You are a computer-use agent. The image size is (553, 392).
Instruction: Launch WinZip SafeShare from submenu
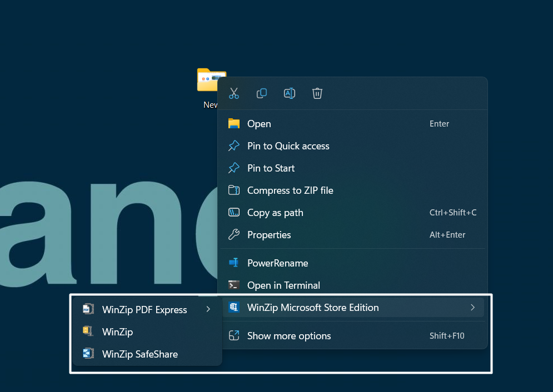(x=140, y=354)
